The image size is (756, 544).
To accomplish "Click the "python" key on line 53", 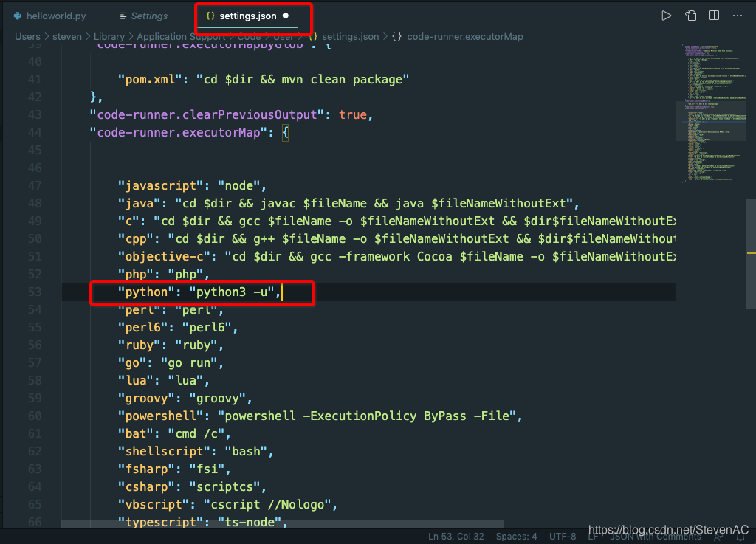I will coord(147,292).
